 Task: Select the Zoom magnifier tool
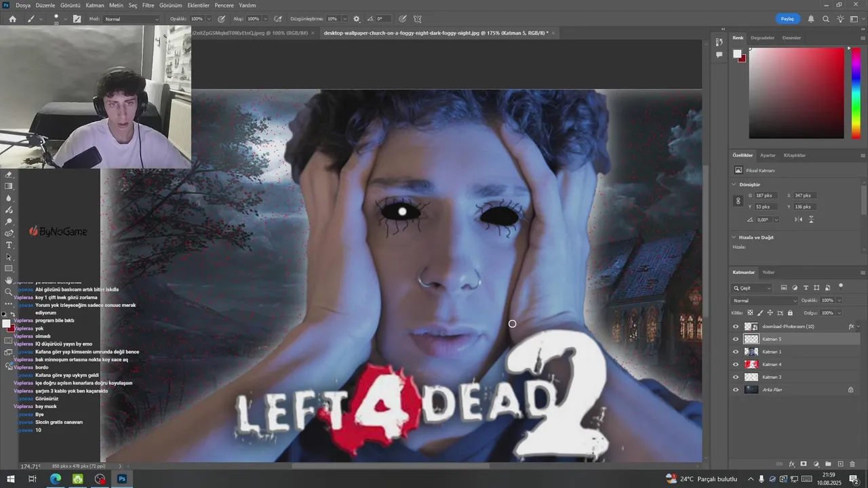tap(9, 292)
